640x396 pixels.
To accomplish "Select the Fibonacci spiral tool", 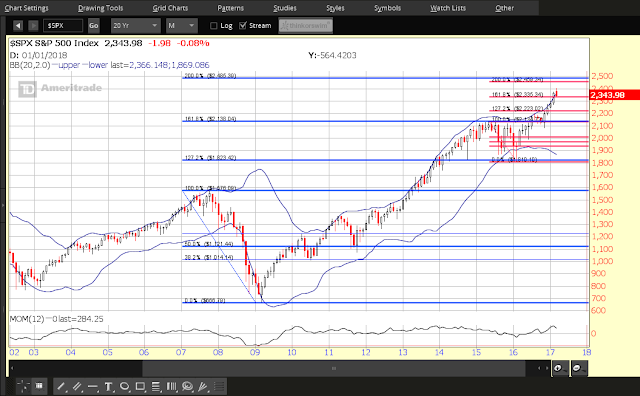I will (x=187, y=386).
